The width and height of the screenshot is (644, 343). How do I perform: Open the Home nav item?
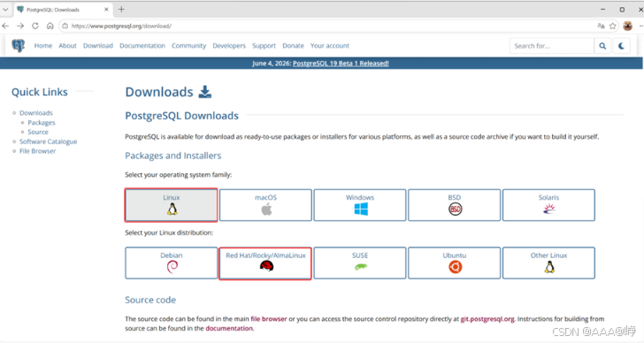tap(43, 46)
